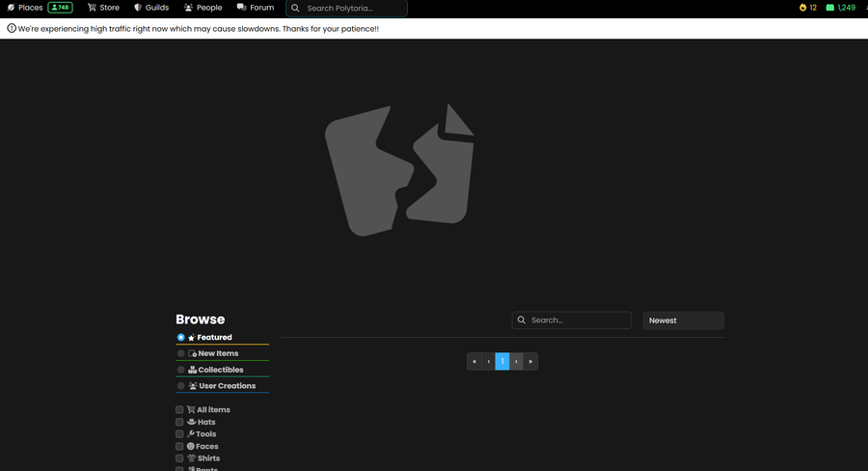Select the User Creations radio option
This screenshot has width=868, height=471.
point(180,386)
